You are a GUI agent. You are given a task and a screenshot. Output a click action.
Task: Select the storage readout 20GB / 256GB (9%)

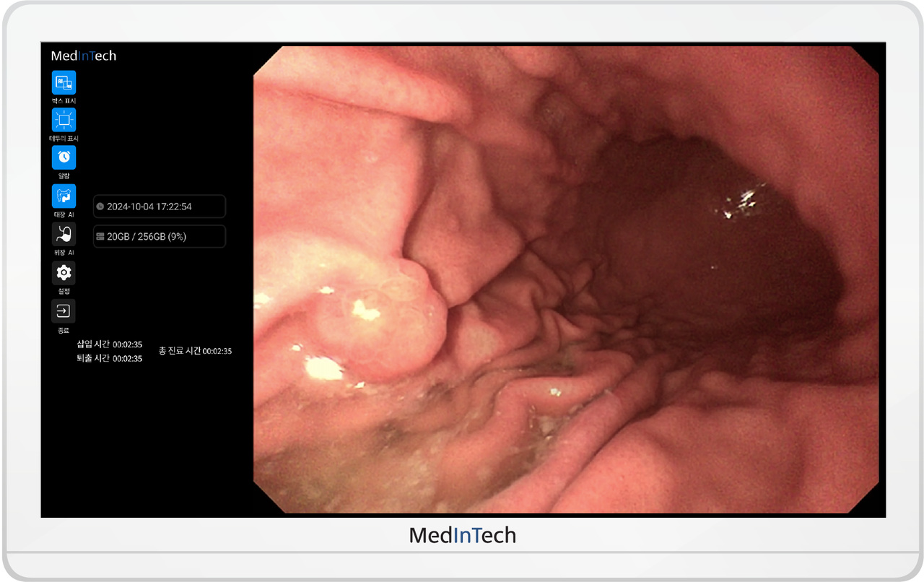point(160,236)
